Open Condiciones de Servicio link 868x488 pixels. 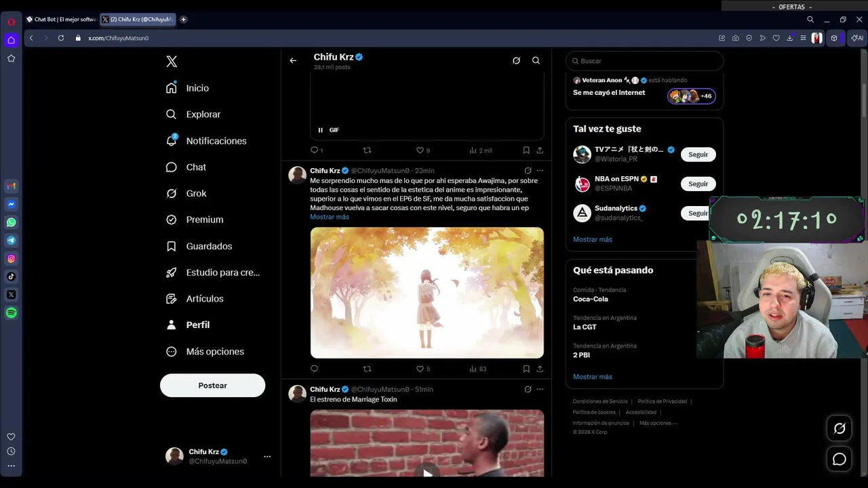point(600,401)
